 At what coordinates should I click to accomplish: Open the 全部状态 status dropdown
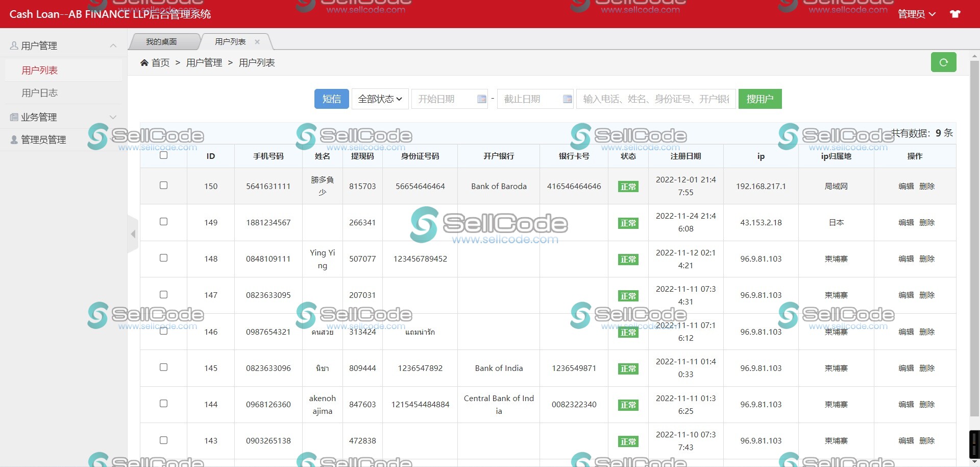coord(380,99)
